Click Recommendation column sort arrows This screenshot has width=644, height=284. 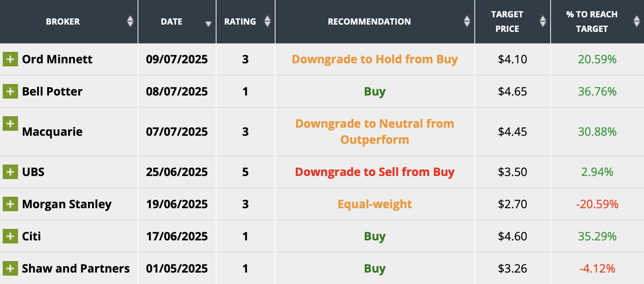tap(466, 21)
